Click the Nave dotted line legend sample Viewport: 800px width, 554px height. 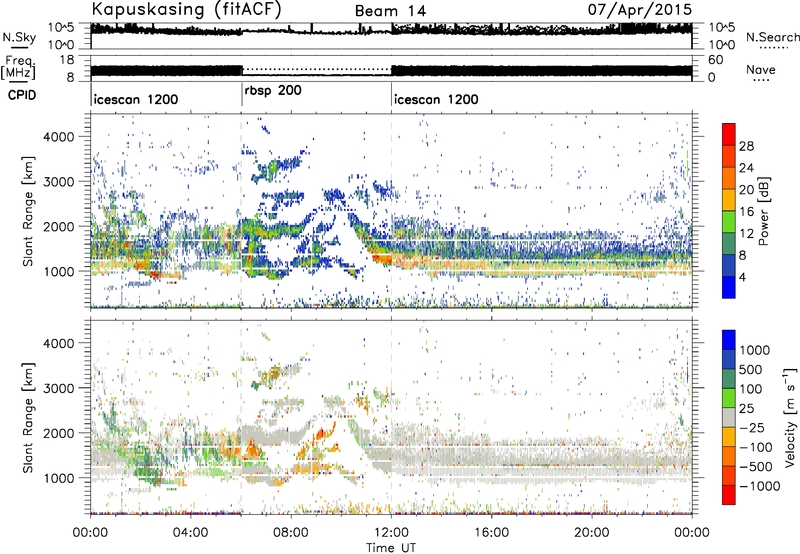click(x=761, y=81)
